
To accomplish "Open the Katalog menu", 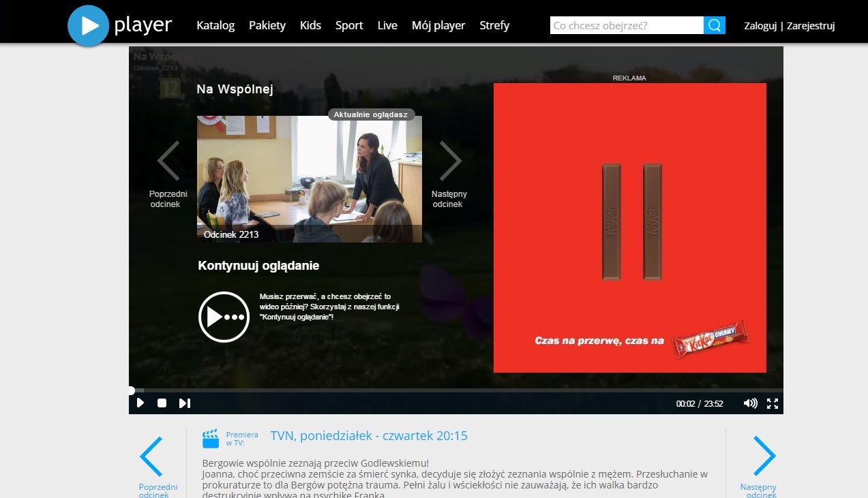I will point(215,26).
